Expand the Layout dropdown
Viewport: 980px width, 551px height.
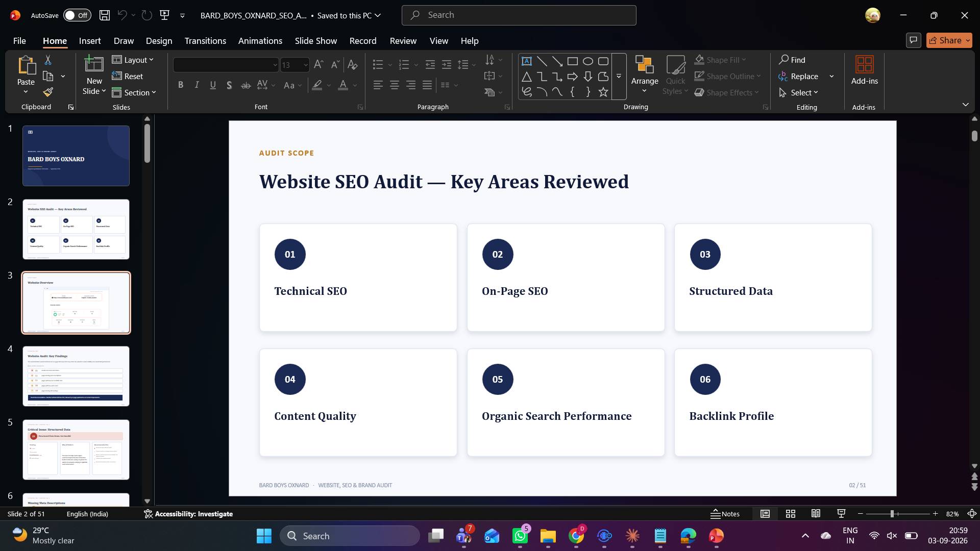pos(133,60)
